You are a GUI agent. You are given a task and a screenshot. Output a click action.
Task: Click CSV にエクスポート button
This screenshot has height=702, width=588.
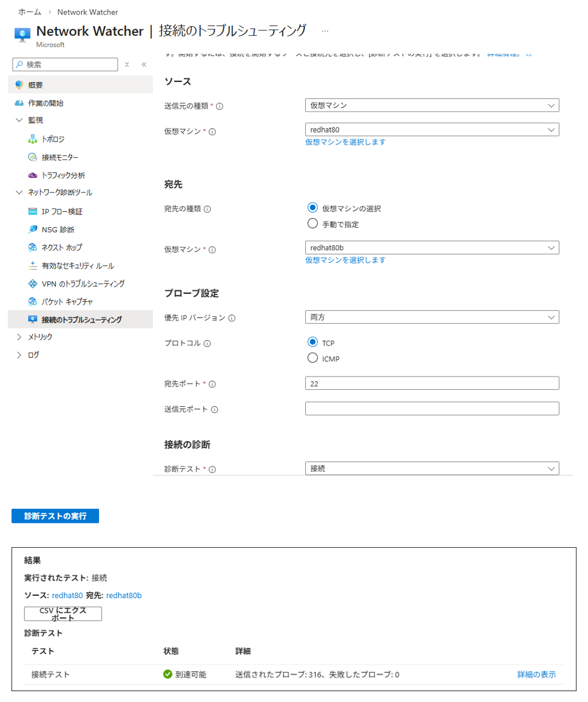pyautogui.click(x=63, y=614)
